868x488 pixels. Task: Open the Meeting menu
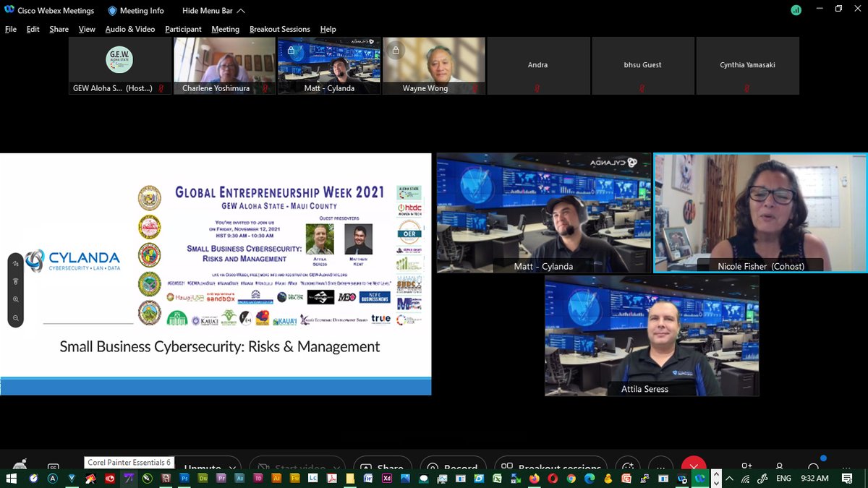tap(225, 29)
